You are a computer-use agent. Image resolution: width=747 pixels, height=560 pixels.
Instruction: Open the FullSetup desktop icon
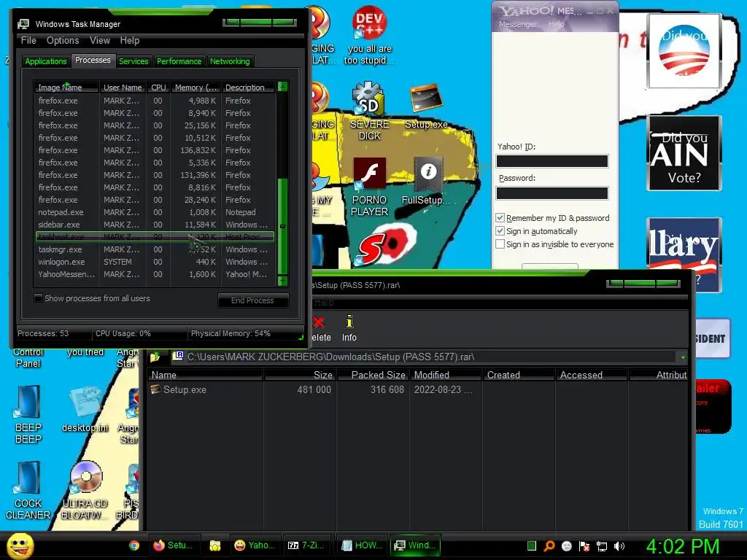pyautogui.click(x=427, y=174)
